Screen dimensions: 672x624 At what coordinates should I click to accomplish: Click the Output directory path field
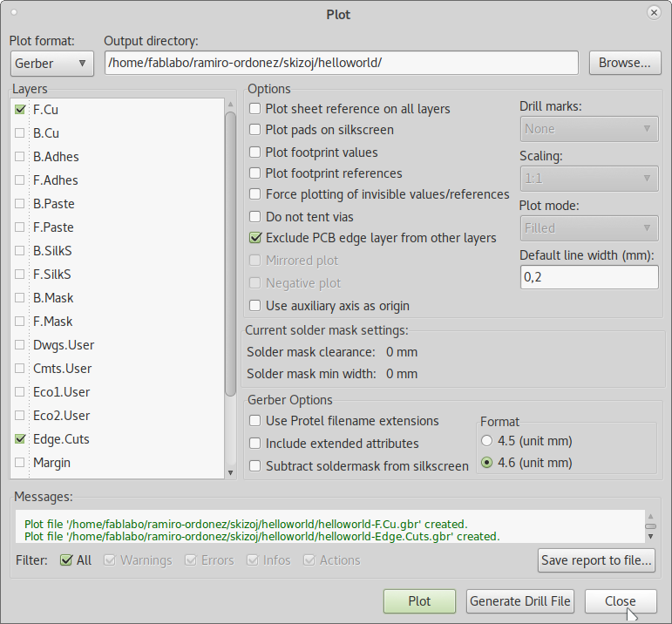[x=342, y=63]
